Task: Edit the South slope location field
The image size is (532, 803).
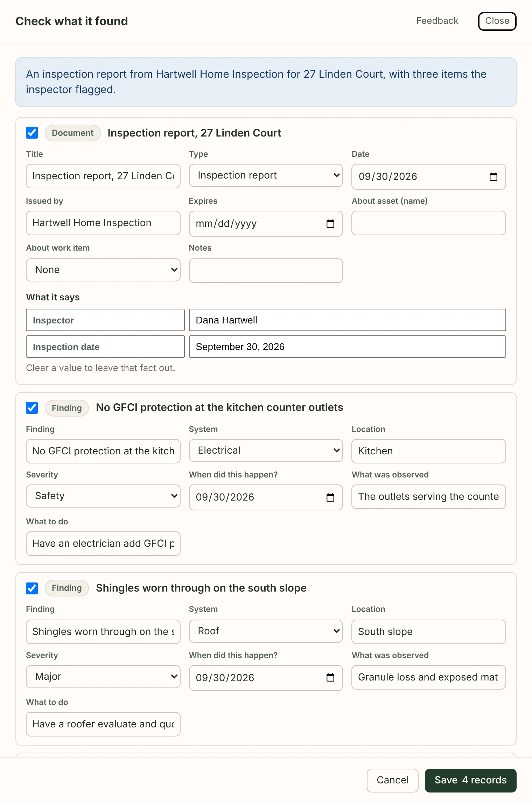Action: click(428, 632)
